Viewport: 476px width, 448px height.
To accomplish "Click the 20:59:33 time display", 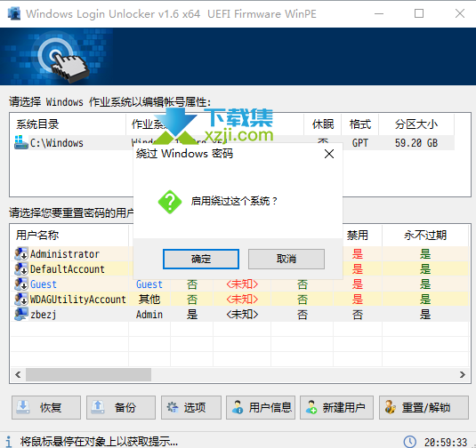I will pyautogui.click(x=446, y=442).
